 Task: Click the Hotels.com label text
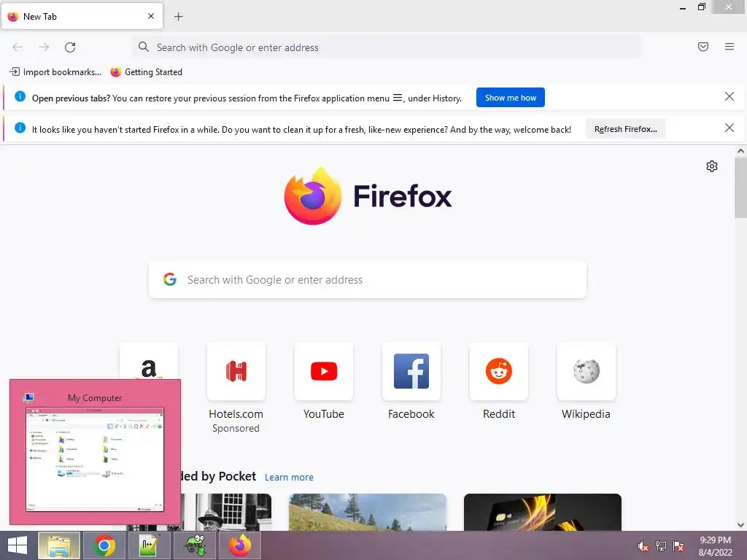point(236,414)
